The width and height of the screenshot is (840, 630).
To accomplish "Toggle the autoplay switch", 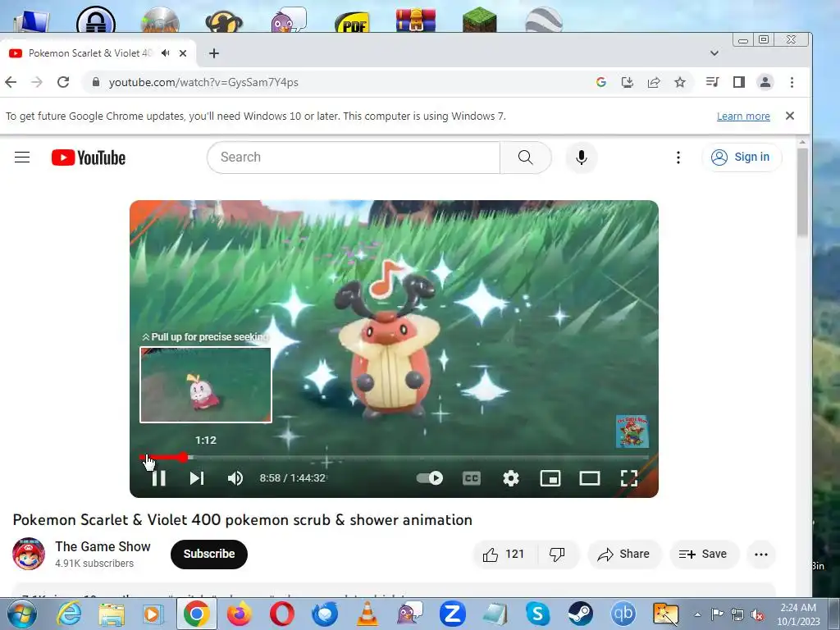I will (x=430, y=478).
